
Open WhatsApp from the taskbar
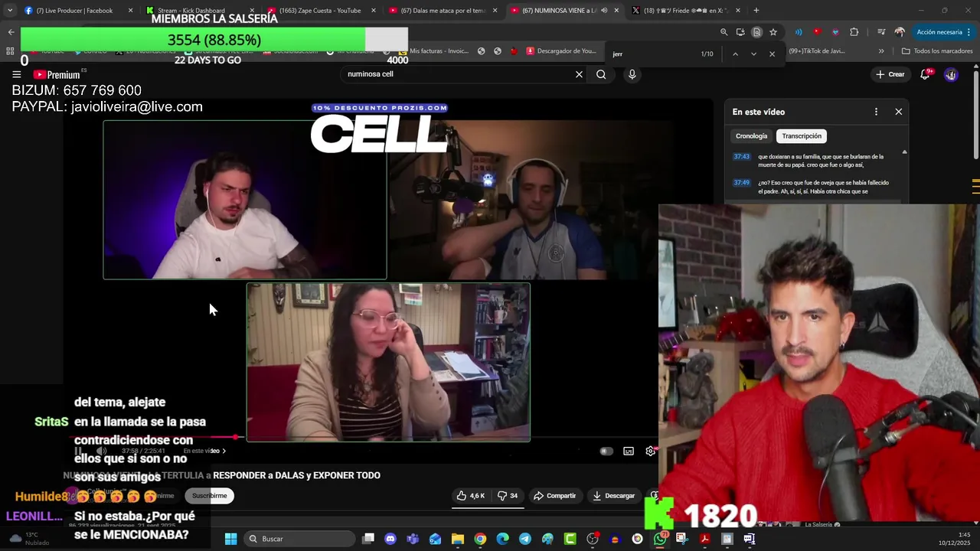[x=660, y=539]
